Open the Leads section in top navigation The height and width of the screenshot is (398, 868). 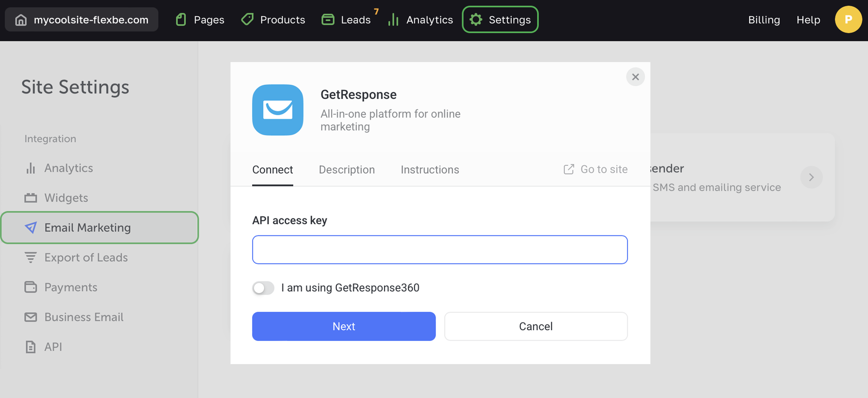(347, 20)
